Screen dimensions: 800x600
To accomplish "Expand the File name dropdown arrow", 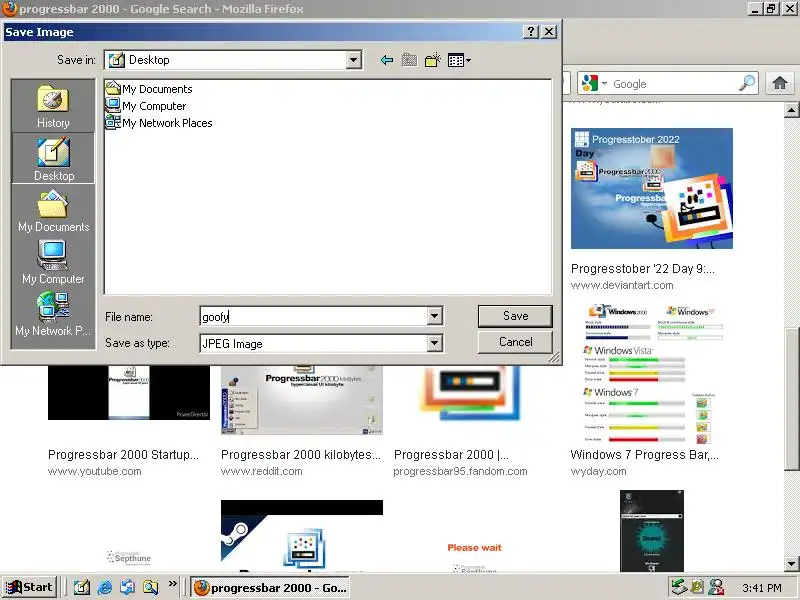I will (434, 316).
